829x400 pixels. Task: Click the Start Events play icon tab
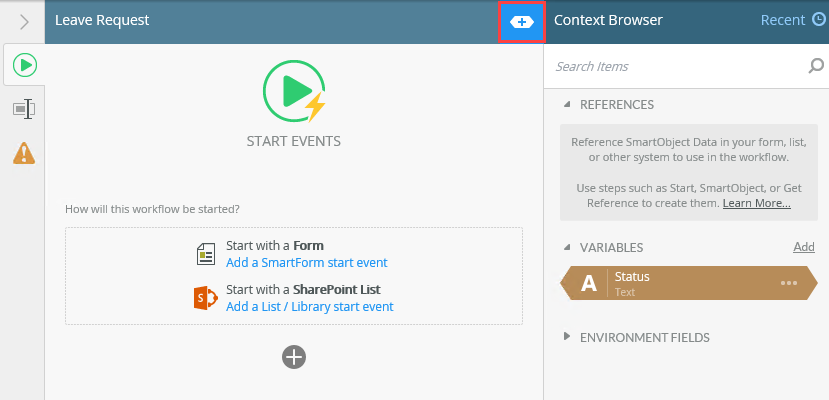point(23,66)
